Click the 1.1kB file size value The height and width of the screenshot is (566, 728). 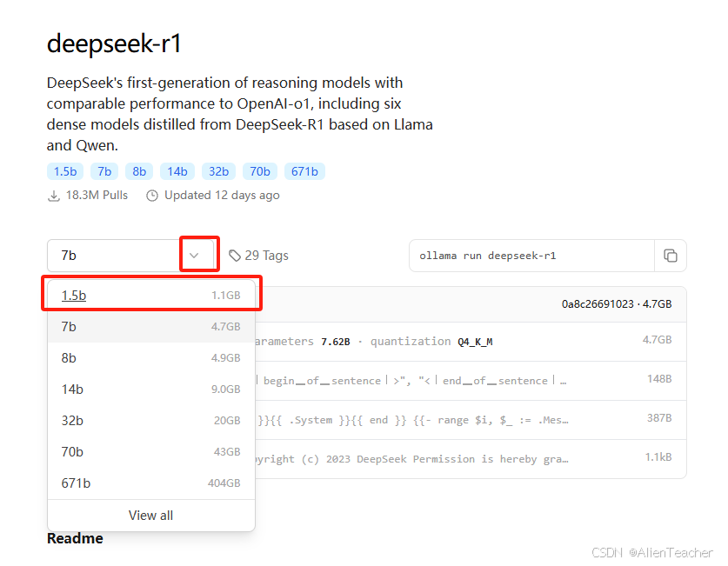click(658, 457)
